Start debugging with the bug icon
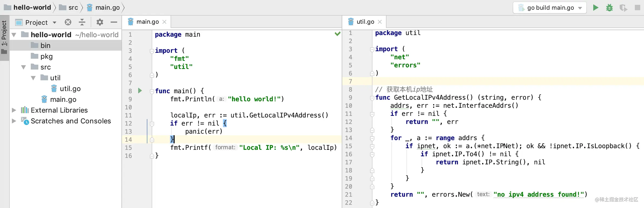 tap(609, 8)
